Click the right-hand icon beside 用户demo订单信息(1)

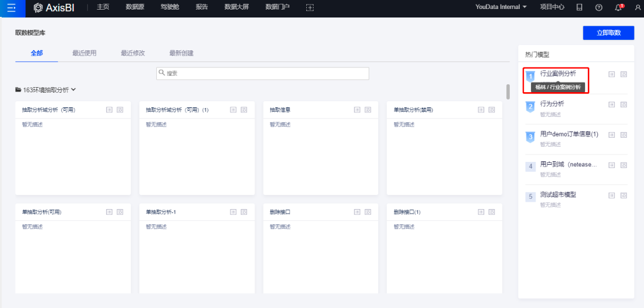click(623, 135)
